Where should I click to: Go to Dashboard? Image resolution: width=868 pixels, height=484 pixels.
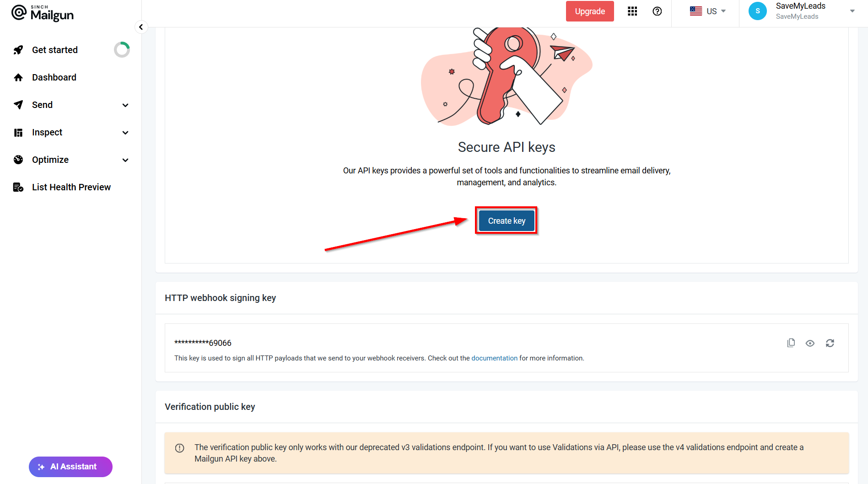point(54,77)
